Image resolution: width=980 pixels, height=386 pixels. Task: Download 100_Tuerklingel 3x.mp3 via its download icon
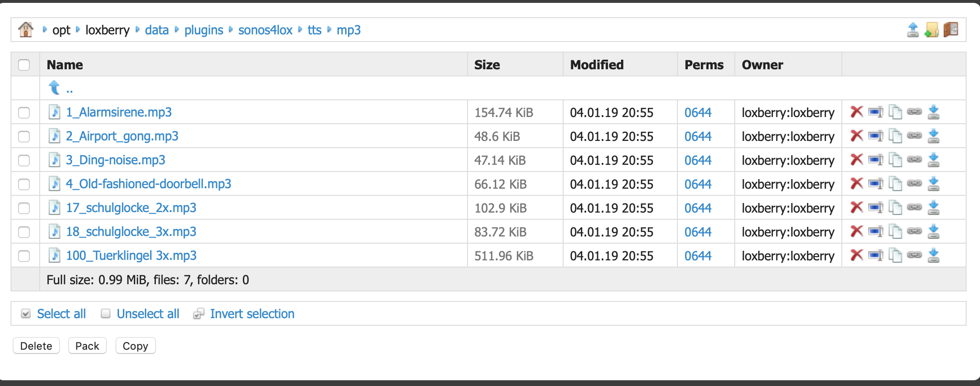(x=933, y=255)
